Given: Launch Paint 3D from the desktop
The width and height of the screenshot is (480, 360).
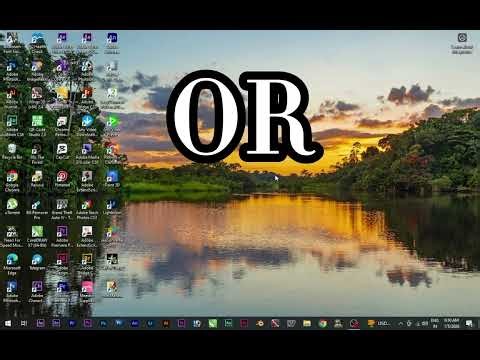Looking at the screenshot, I should click(112, 179).
